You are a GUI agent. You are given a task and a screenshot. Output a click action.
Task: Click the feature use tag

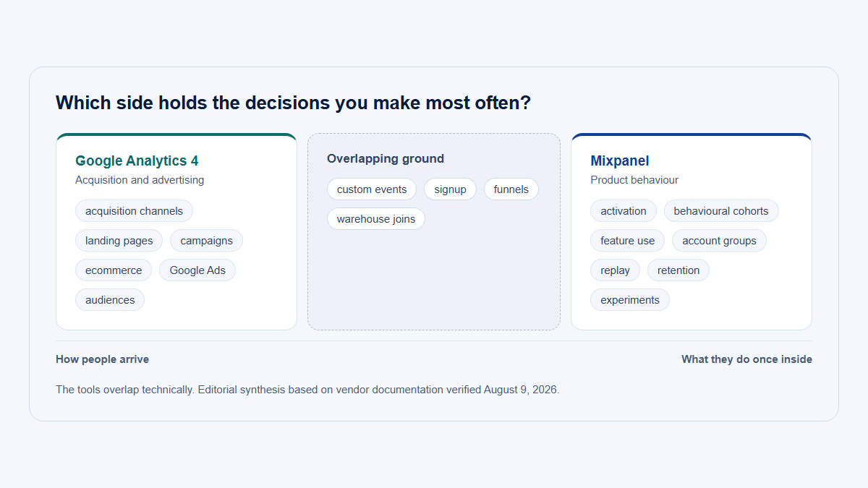click(x=627, y=241)
